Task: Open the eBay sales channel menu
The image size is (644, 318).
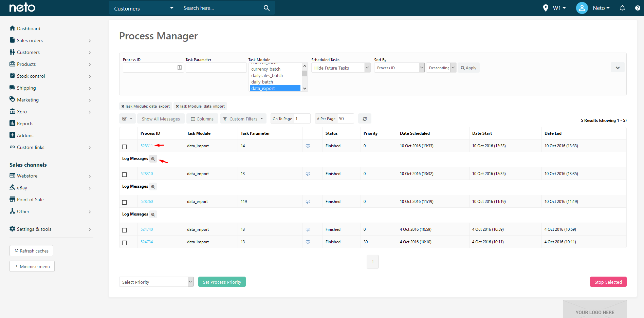Action: pos(51,188)
